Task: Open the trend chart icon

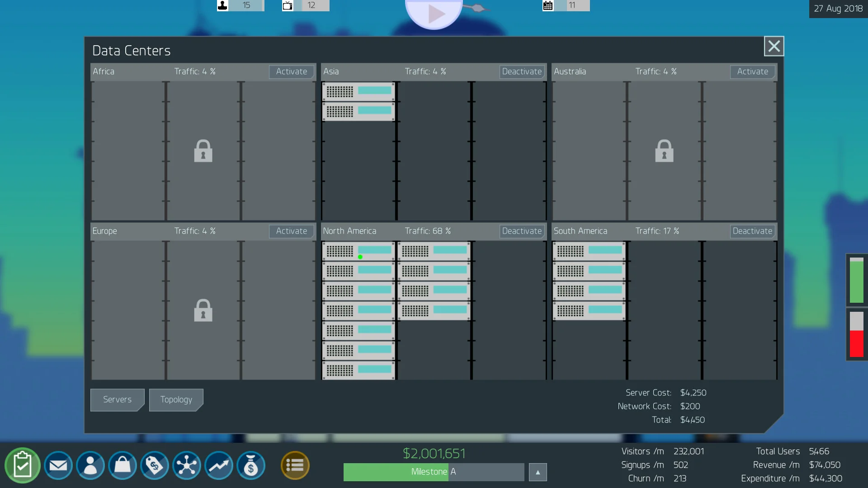Action: (x=219, y=465)
